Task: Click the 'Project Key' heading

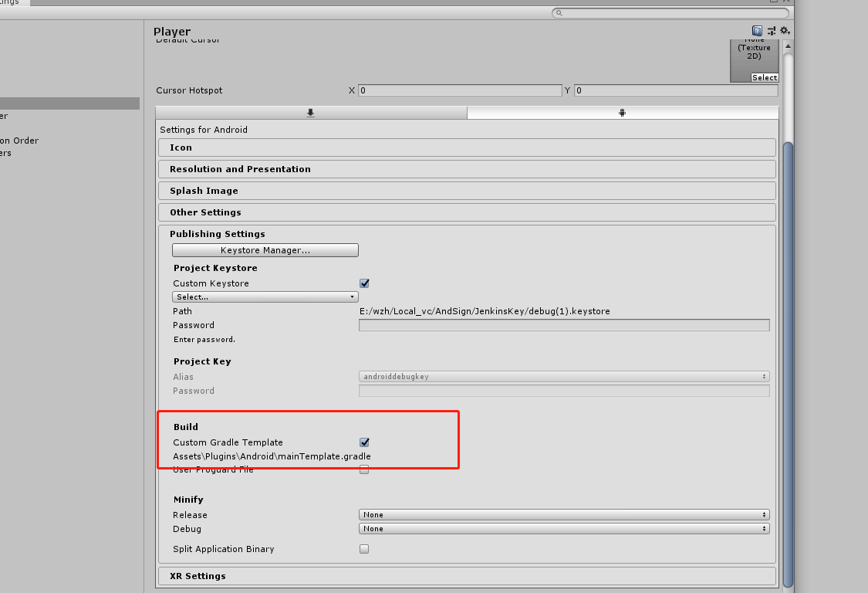Action: coord(202,361)
